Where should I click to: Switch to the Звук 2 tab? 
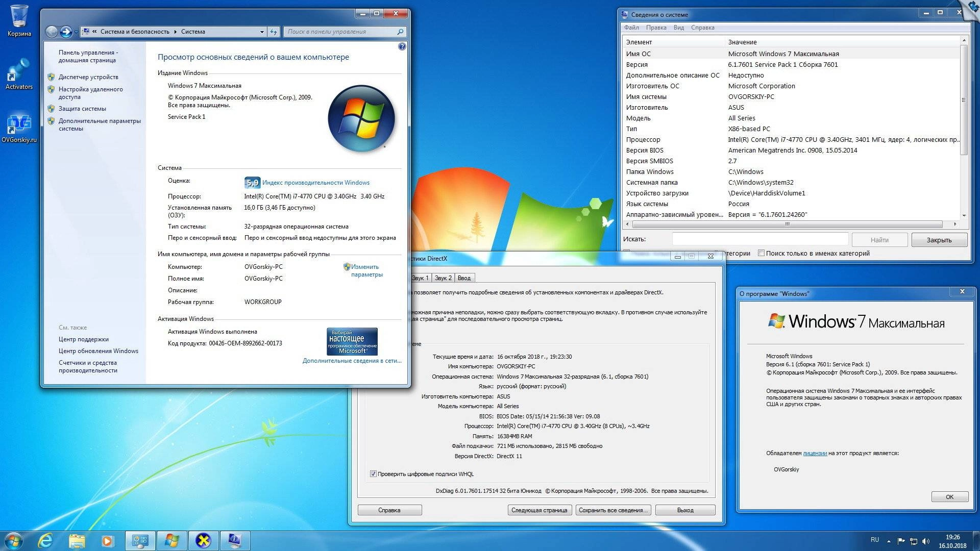coord(443,278)
